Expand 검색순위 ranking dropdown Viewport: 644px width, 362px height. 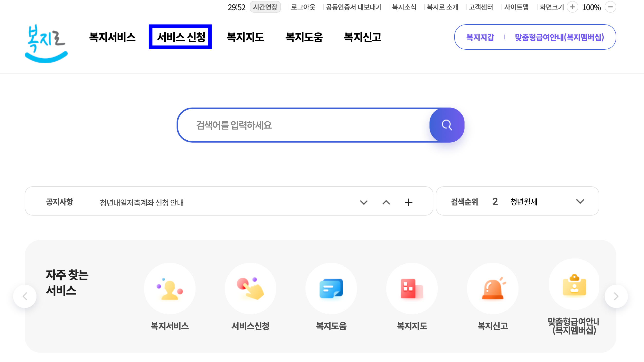point(580,201)
